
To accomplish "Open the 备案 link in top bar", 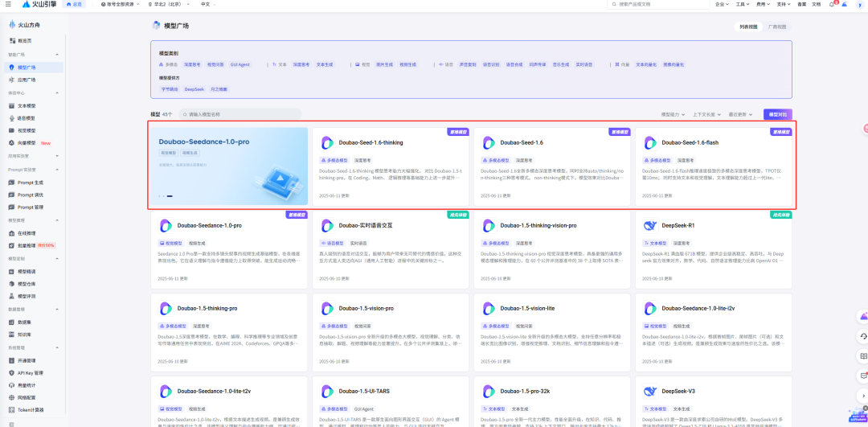I will coord(801,4).
